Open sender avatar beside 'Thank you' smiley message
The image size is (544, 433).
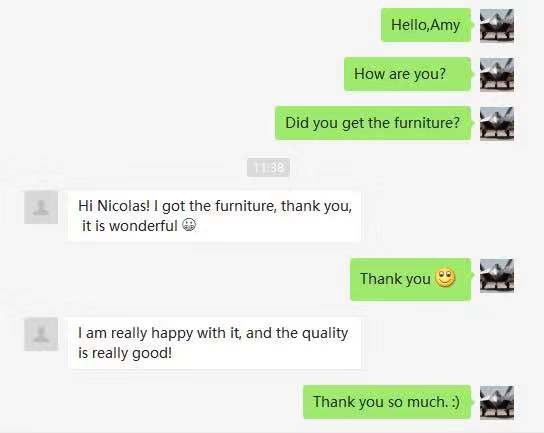tap(497, 275)
